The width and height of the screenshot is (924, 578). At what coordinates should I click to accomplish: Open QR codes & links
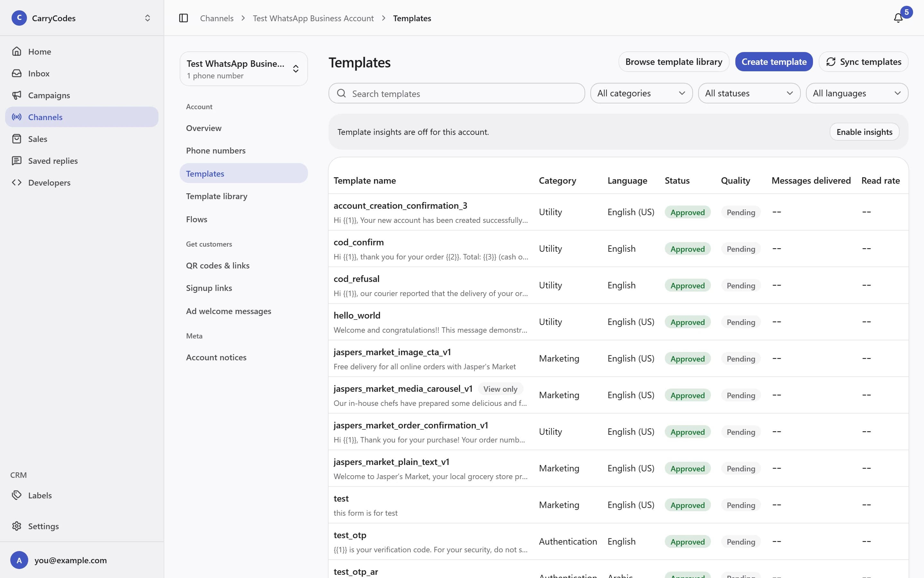click(244, 265)
